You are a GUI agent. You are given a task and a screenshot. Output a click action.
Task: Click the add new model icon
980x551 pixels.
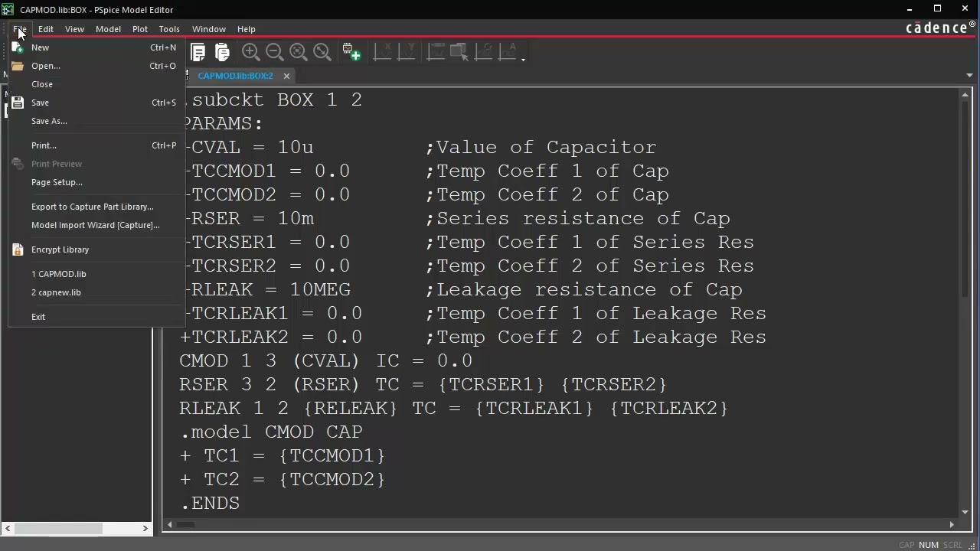[351, 52]
